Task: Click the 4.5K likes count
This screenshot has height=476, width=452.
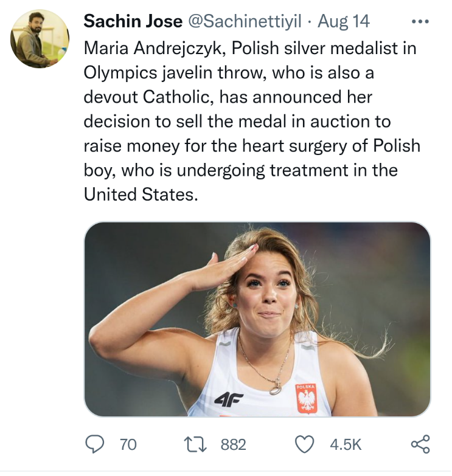Action: (x=346, y=445)
